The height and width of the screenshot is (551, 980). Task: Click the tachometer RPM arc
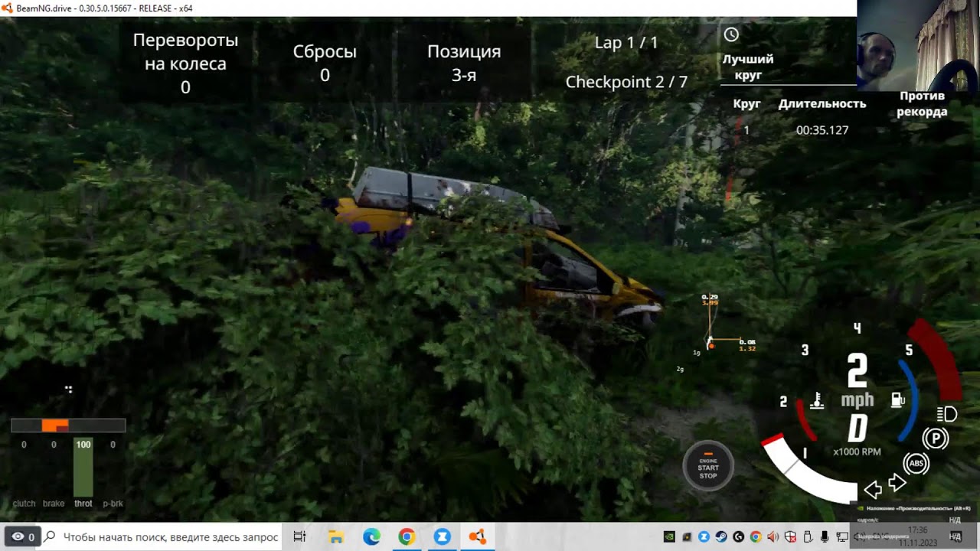(809, 468)
